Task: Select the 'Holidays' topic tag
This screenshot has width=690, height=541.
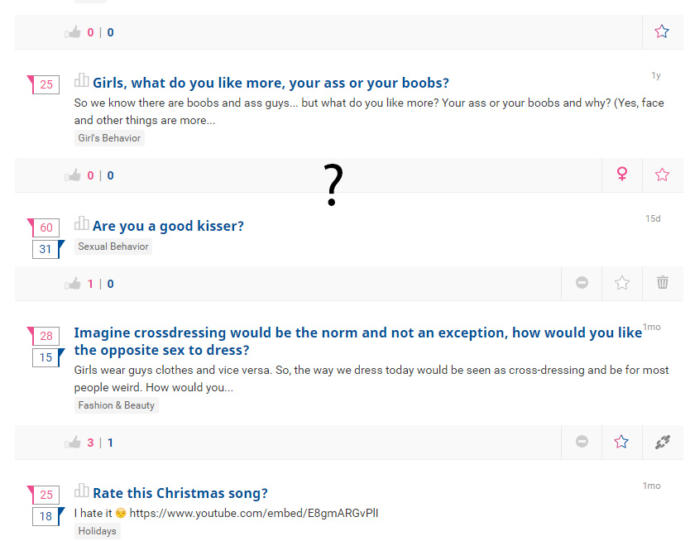Action: pos(97,531)
